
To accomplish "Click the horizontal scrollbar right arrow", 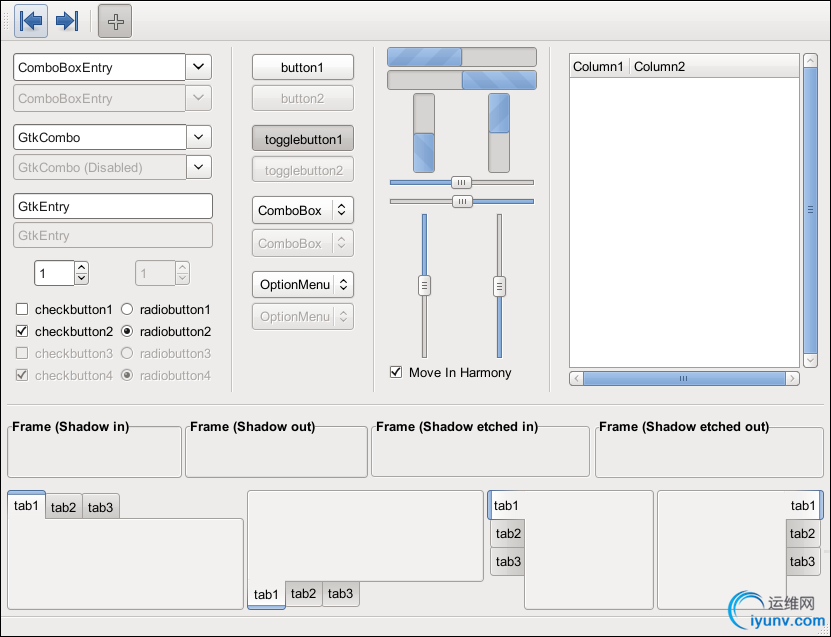I will 792,378.
